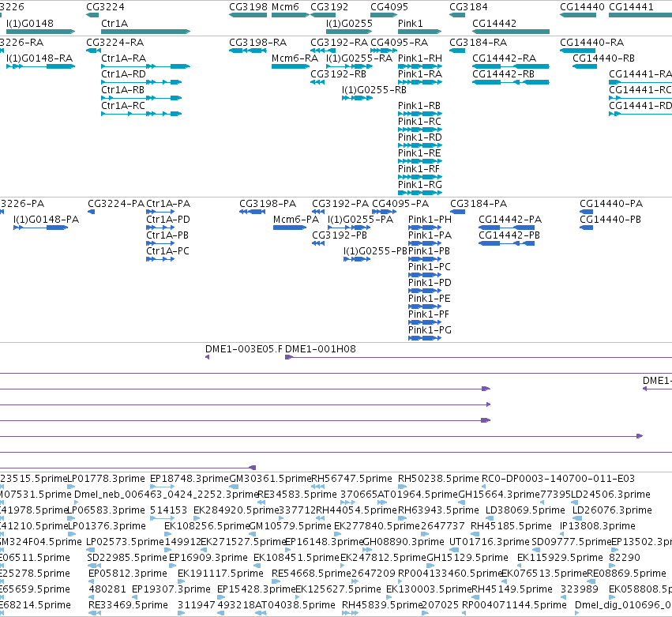Select the l(1)G0255-RB transcript label
The width and height of the screenshot is (672, 617).
(x=374, y=90)
